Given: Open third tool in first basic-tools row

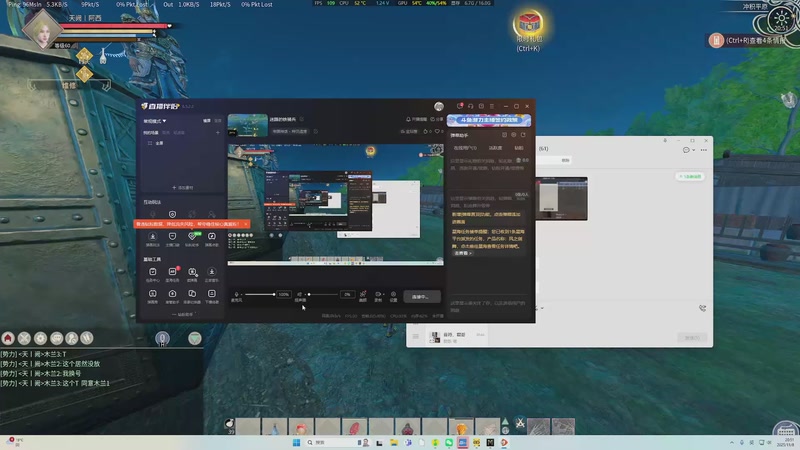Looking at the screenshot, I should (x=192, y=274).
